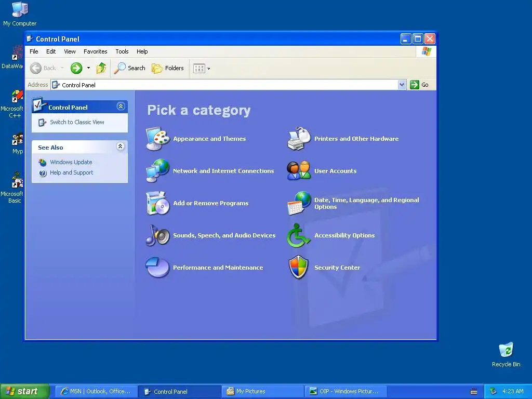Open the Favorites menu
This screenshot has width=532, height=399.
tap(96, 51)
